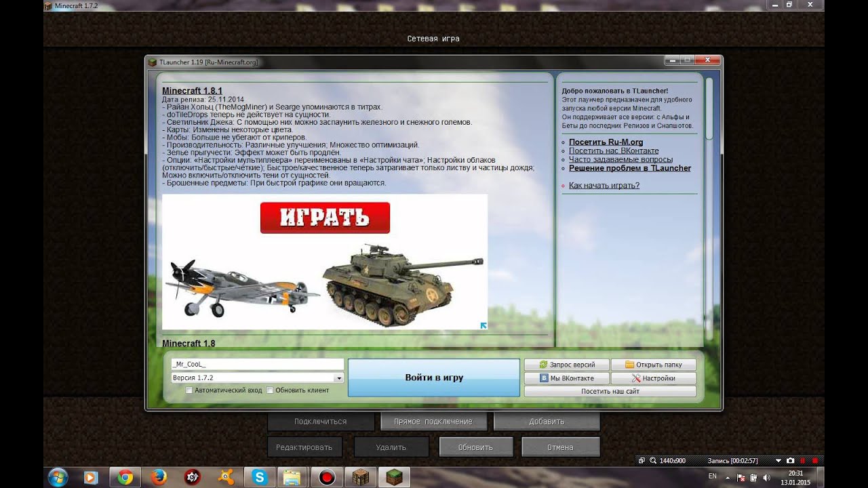Click the Запись [00:02:57] recording label
Image resolution: width=868 pixels, height=488 pixels.
point(732,461)
